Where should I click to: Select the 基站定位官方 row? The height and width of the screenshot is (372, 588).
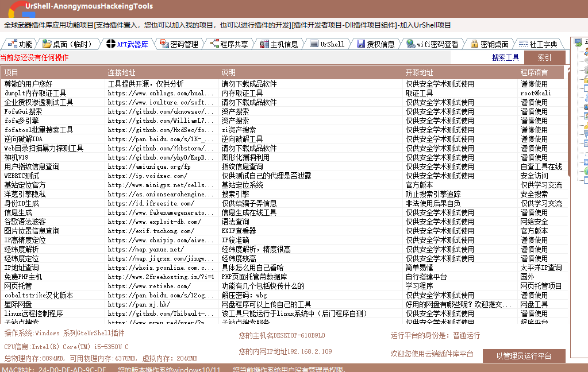point(284,185)
